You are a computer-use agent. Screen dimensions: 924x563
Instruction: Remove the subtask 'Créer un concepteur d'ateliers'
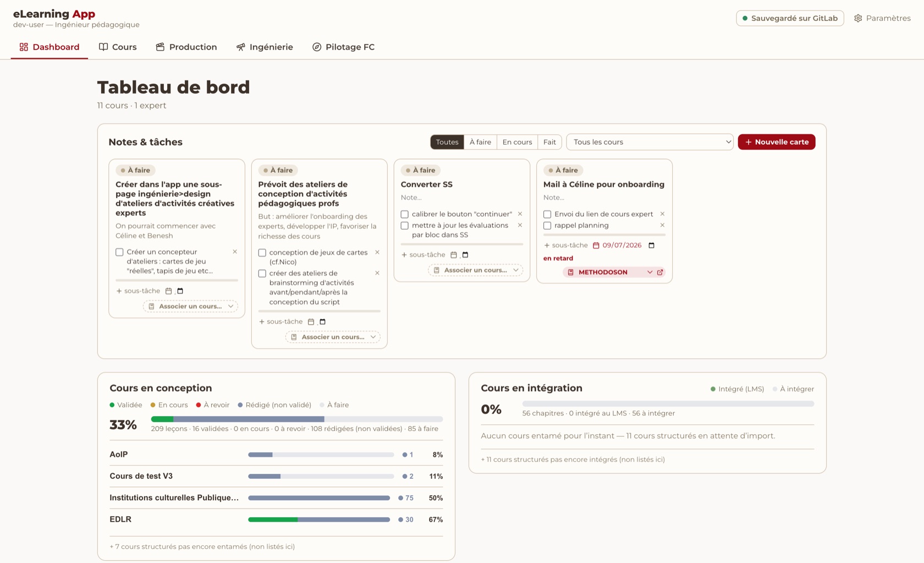tap(235, 252)
